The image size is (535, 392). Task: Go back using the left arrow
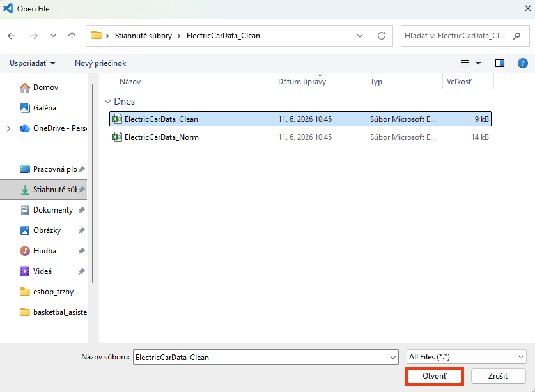click(x=12, y=36)
